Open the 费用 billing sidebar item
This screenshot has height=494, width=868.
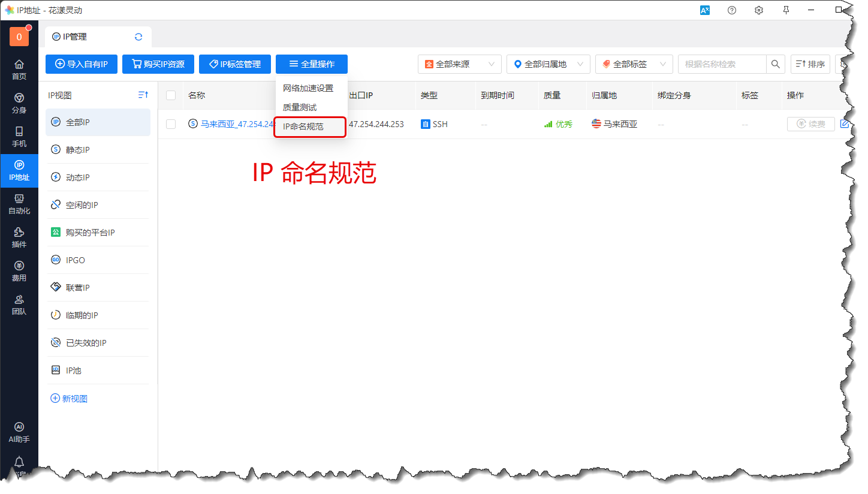click(x=19, y=271)
